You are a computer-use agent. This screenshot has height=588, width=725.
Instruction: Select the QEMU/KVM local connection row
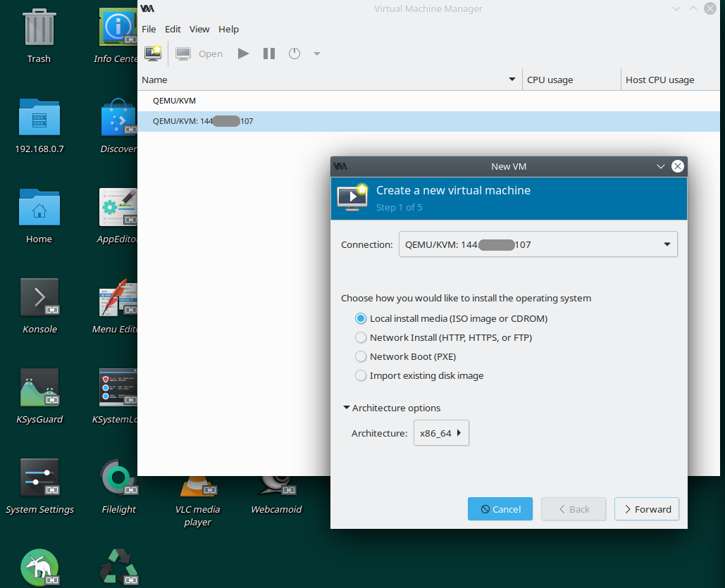428,101
